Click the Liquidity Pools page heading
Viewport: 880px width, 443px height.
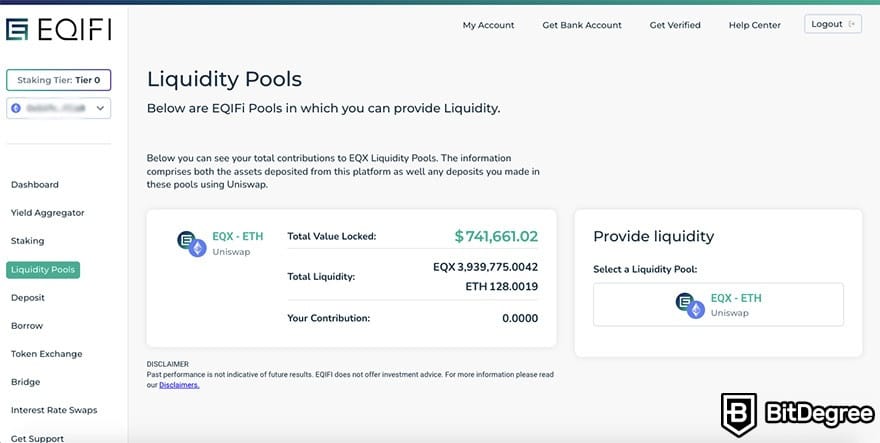coord(224,79)
